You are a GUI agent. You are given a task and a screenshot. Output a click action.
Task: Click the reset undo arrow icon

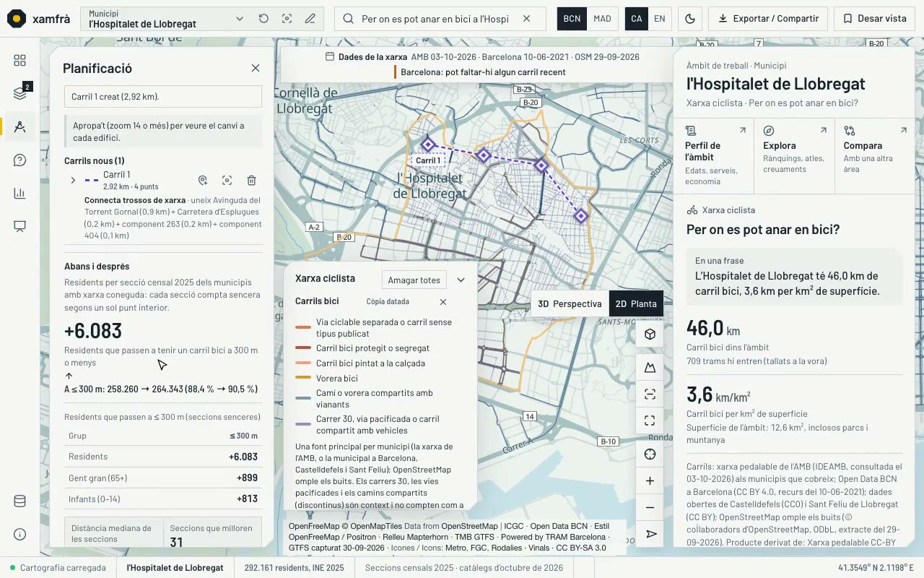pos(263,19)
